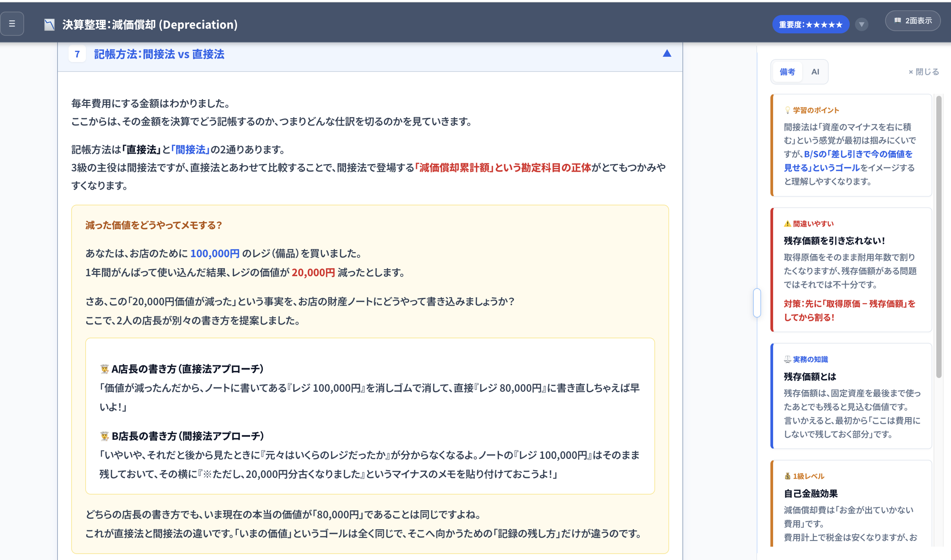Click the depreciation chart icon beside title
This screenshot has width=951, height=560.
point(50,25)
